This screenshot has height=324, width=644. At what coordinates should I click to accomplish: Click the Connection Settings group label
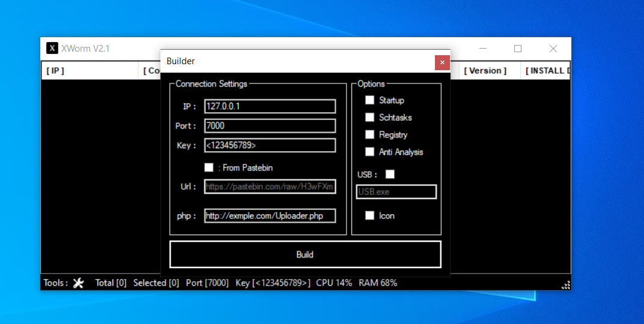pos(211,83)
